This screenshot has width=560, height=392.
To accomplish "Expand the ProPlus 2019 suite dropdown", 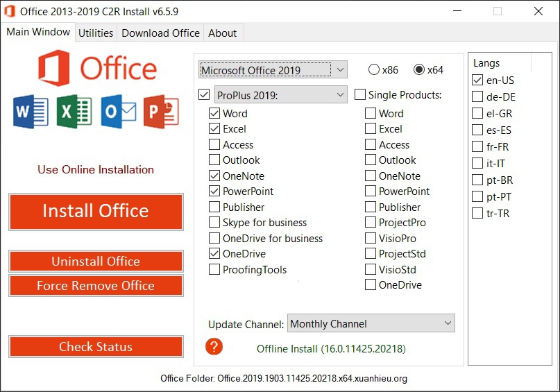I will tap(281, 94).
